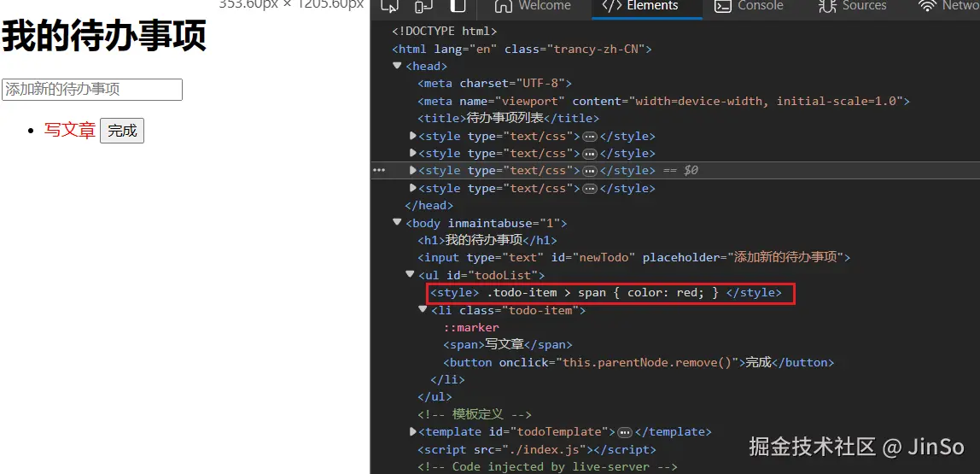Select the <h1> 我的待办事项 row
This screenshot has height=474, width=980.
(x=487, y=240)
